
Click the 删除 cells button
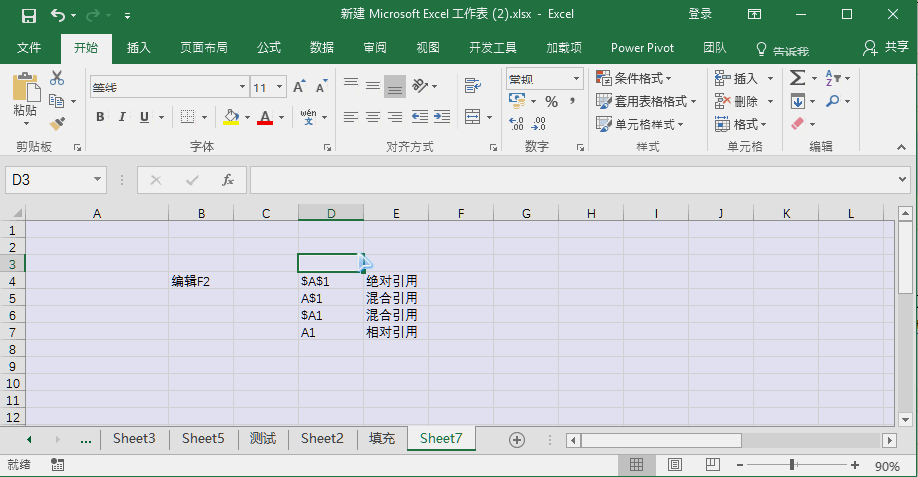(737, 101)
